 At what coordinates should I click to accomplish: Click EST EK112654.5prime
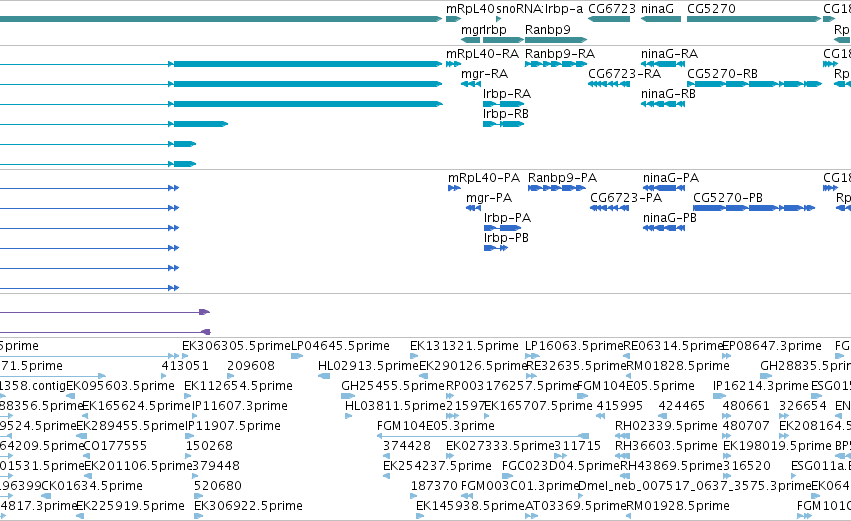point(238,386)
